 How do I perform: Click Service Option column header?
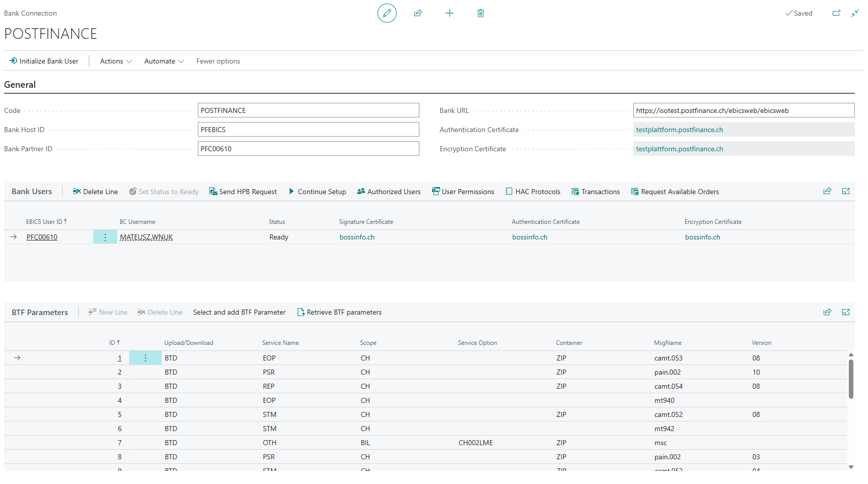click(477, 343)
